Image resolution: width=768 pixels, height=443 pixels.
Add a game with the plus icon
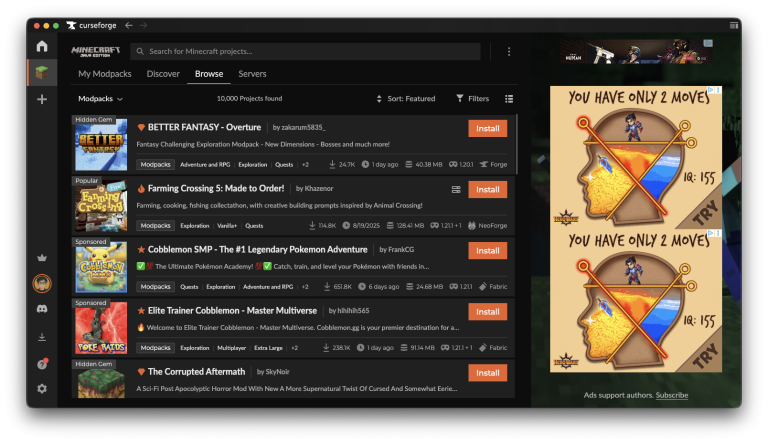tap(42, 99)
